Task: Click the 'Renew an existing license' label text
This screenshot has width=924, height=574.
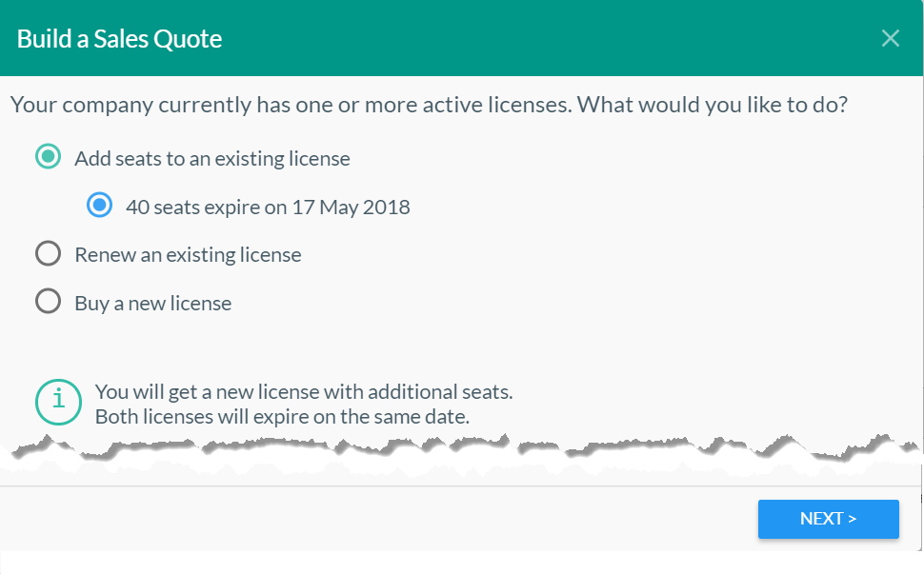Action: 188,255
